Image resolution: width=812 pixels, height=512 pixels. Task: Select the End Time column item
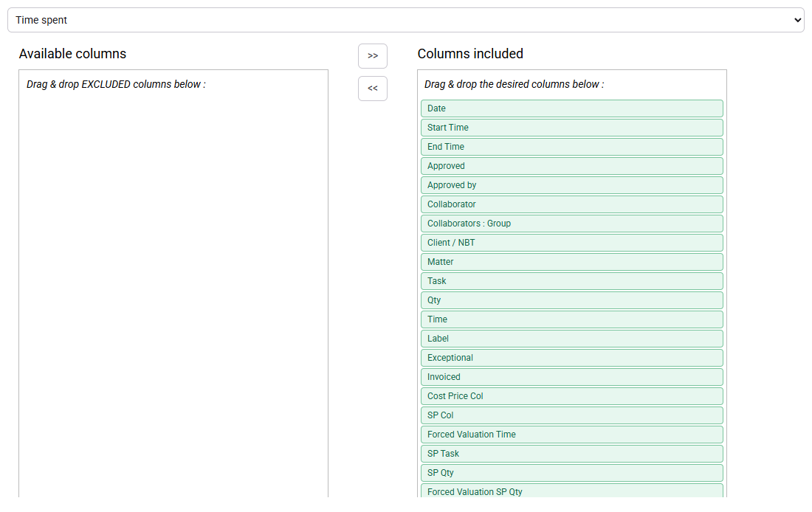[x=571, y=147]
